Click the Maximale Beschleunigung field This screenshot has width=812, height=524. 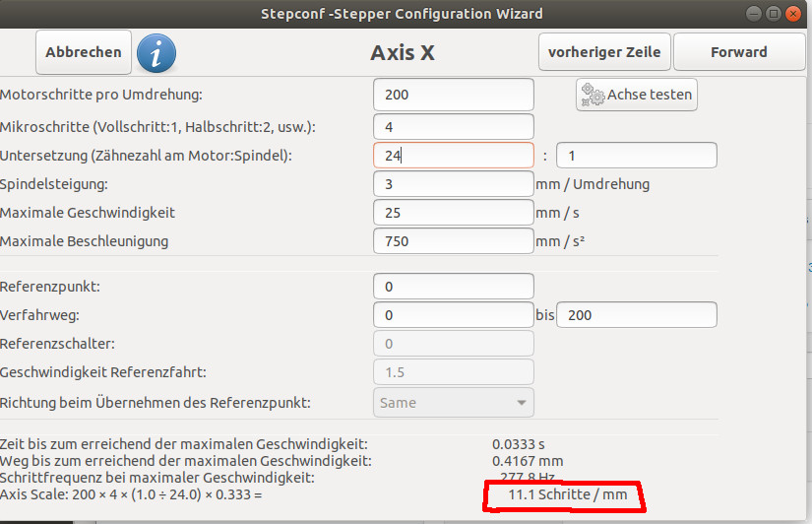tap(453, 241)
